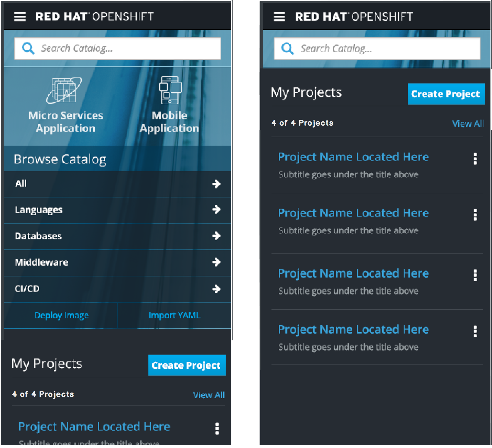Click the Deploy Image link

(x=62, y=315)
